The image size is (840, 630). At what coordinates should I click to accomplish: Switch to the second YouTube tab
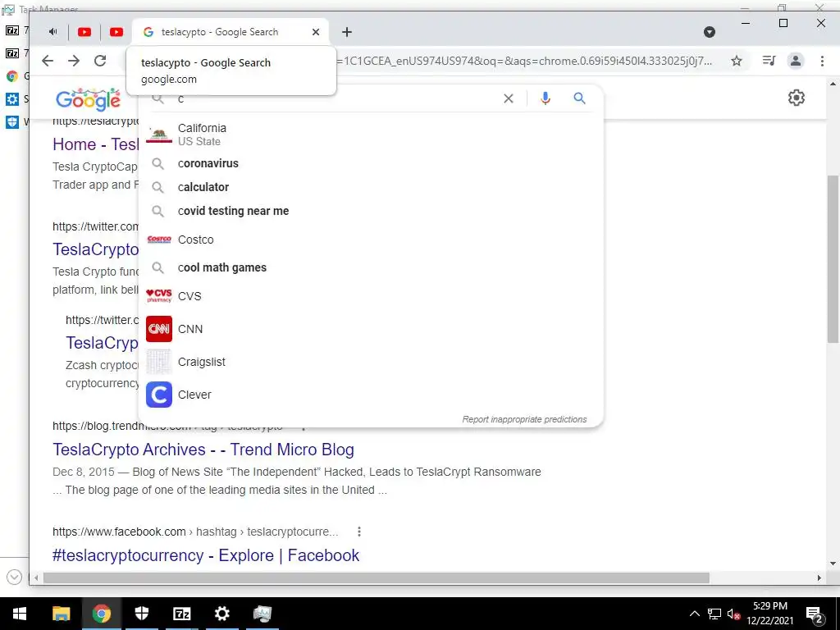116,32
